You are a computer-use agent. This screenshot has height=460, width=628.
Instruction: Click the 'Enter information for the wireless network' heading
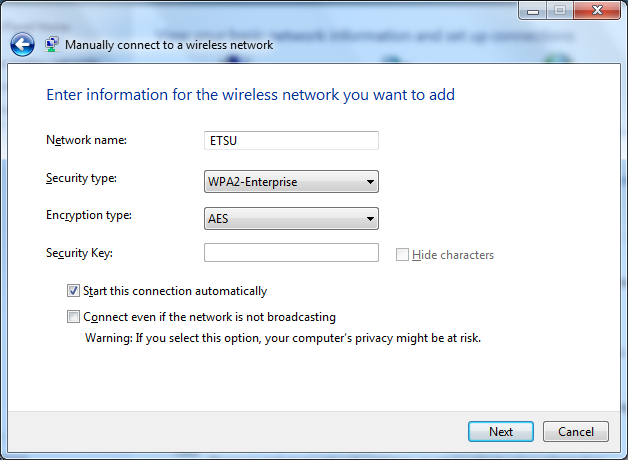(251, 95)
